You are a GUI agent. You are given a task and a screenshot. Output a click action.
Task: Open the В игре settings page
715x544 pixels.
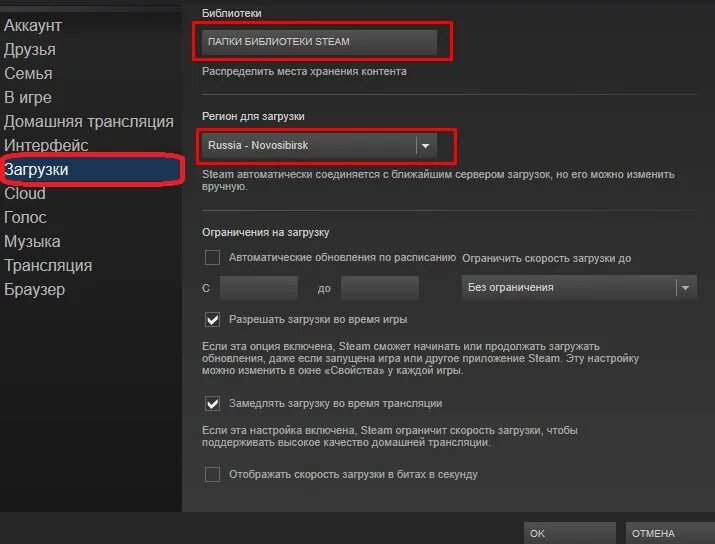point(28,98)
